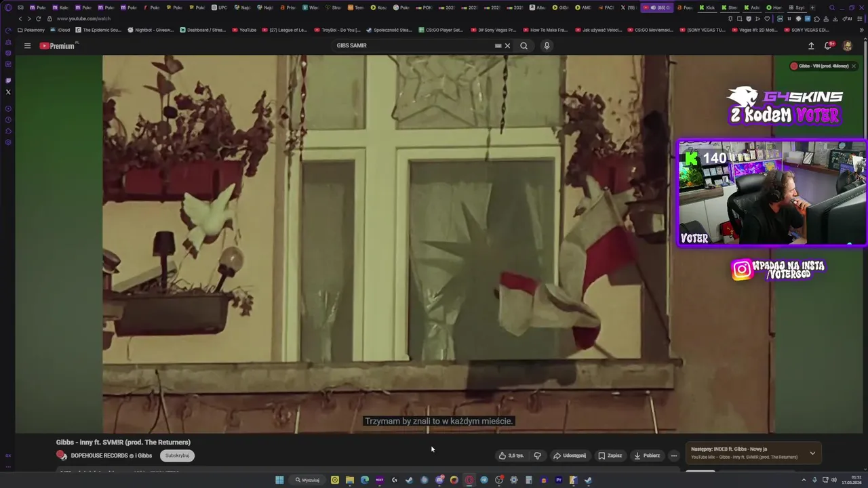Open the DOPEHOUSE RECORDS channel link
The width and height of the screenshot is (868, 488).
coord(111,455)
